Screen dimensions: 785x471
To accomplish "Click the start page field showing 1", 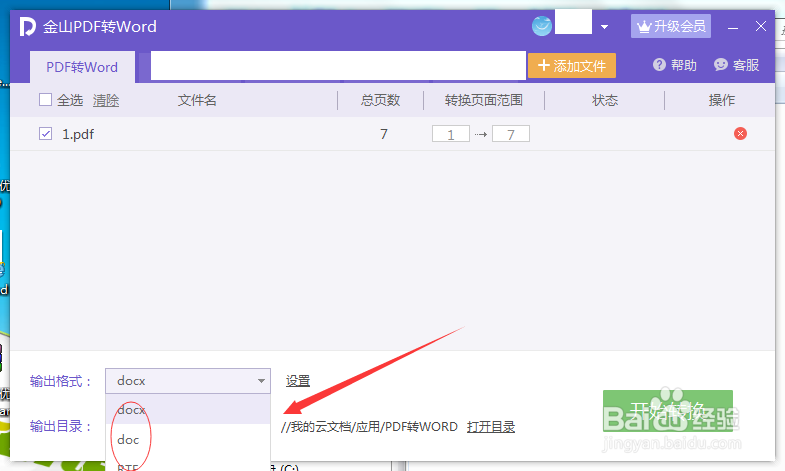I will (451, 134).
